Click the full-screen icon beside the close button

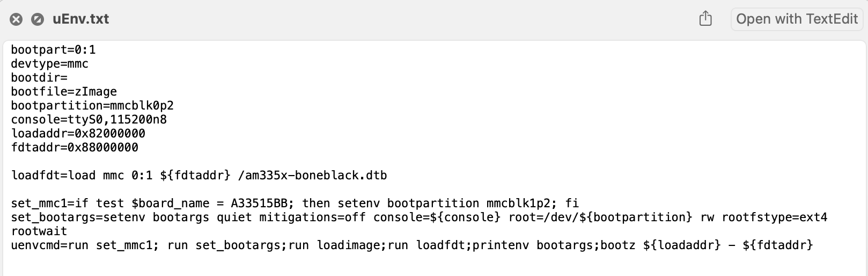tap(38, 19)
